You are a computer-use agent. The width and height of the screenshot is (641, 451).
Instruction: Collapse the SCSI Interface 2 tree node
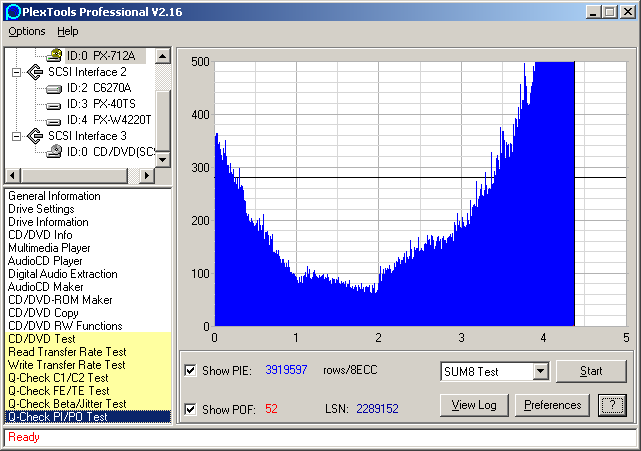click(x=16, y=72)
